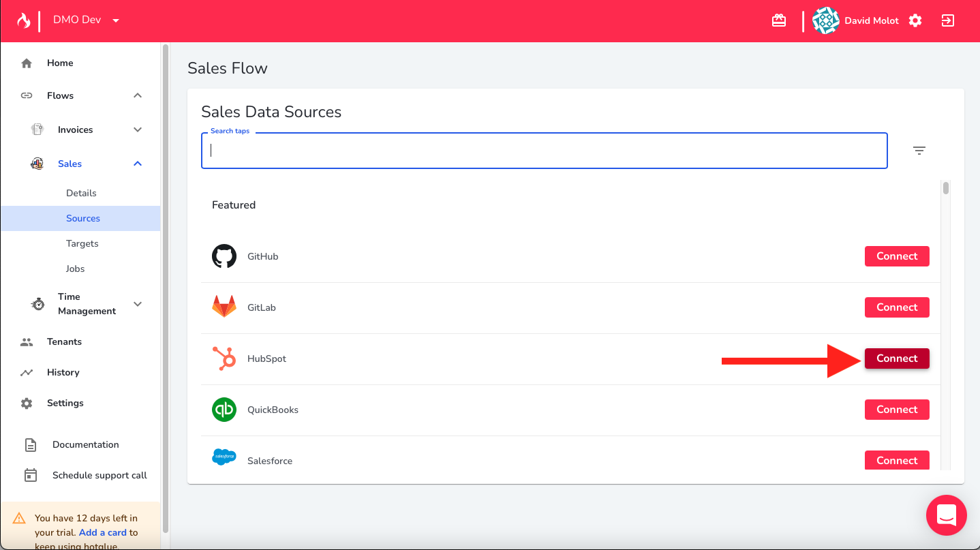Click the Time Management label

(87, 304)
